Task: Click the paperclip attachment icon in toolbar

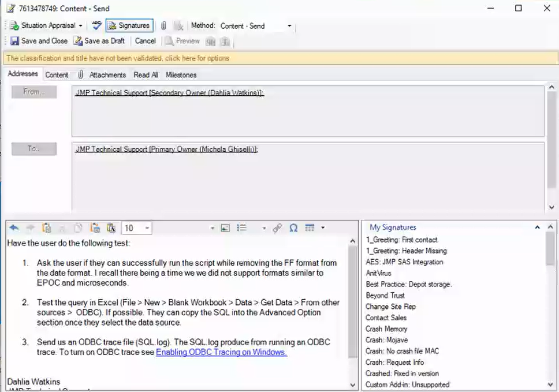Action: tap(163, 26)
